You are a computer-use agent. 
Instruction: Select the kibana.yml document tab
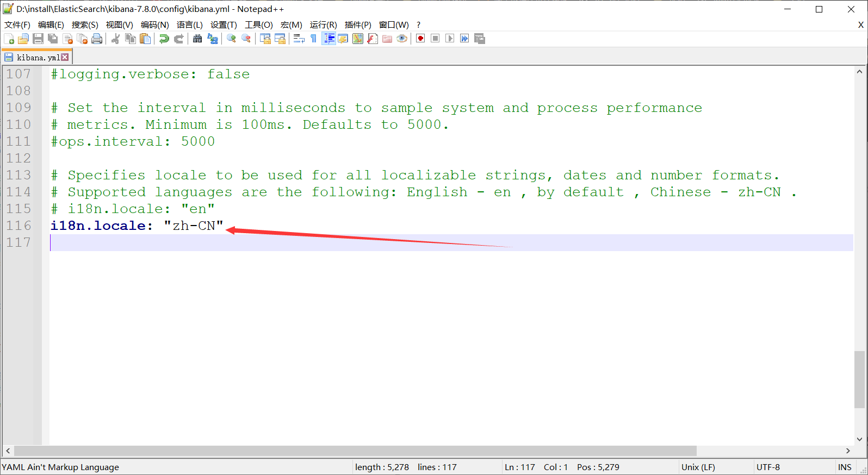(37, 57)
